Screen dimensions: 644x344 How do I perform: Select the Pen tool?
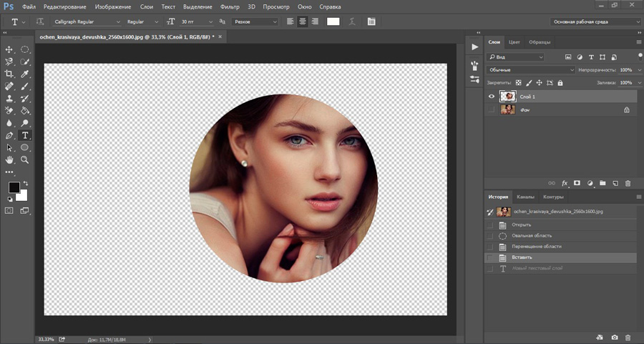[9, 135]
